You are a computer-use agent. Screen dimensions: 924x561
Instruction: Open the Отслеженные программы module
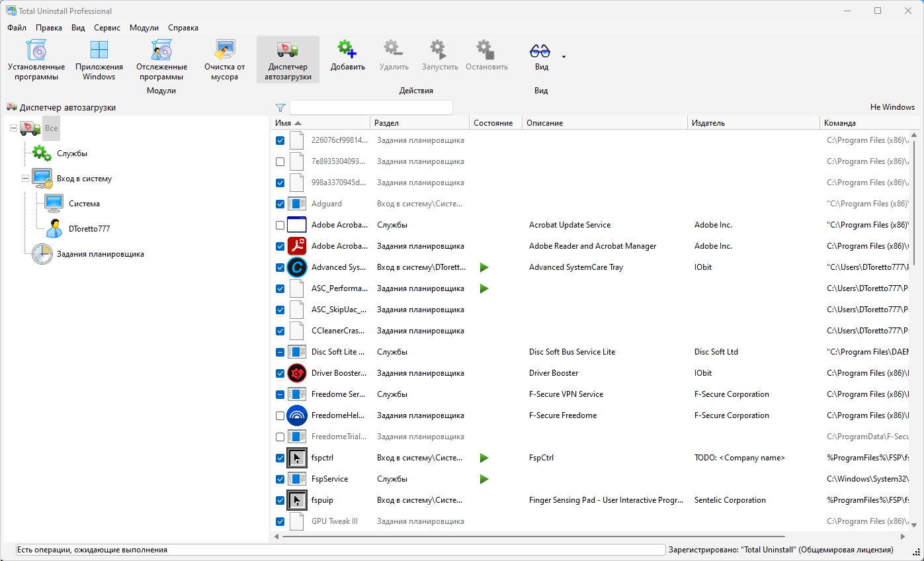pyautogui.click(x=161, y=60)
